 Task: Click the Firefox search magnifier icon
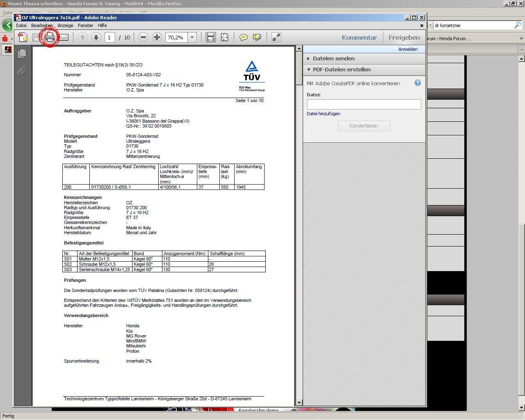pos(518,25)
